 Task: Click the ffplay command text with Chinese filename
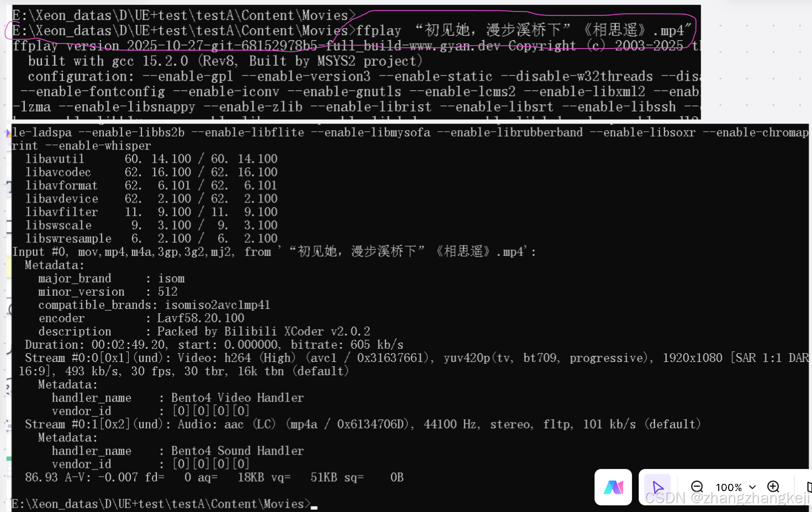pyautogui.click(x=524, y=30)
